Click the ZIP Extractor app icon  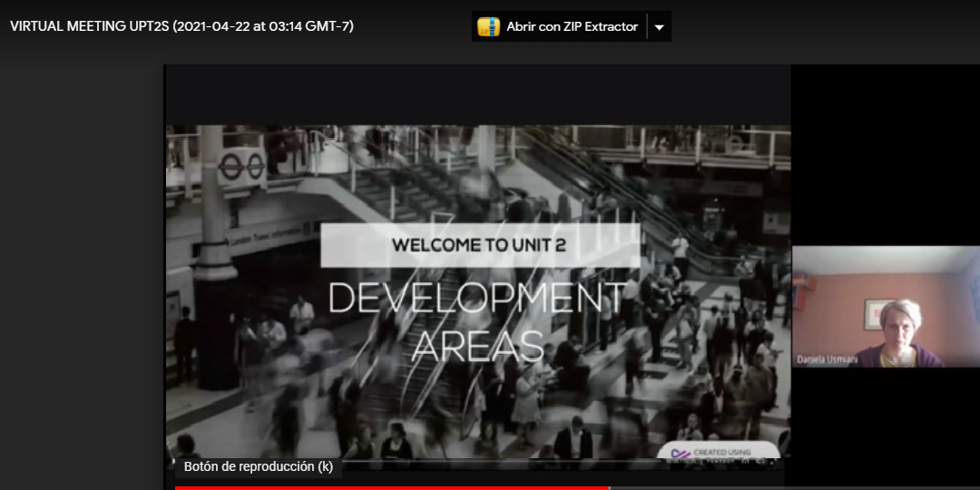click(488, 27)
